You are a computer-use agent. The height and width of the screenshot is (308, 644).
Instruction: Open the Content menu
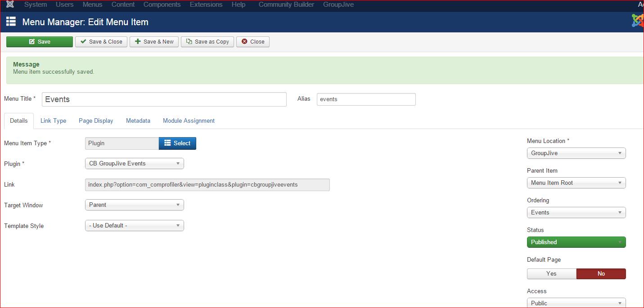pyautogui.click(x=123, y=4)
